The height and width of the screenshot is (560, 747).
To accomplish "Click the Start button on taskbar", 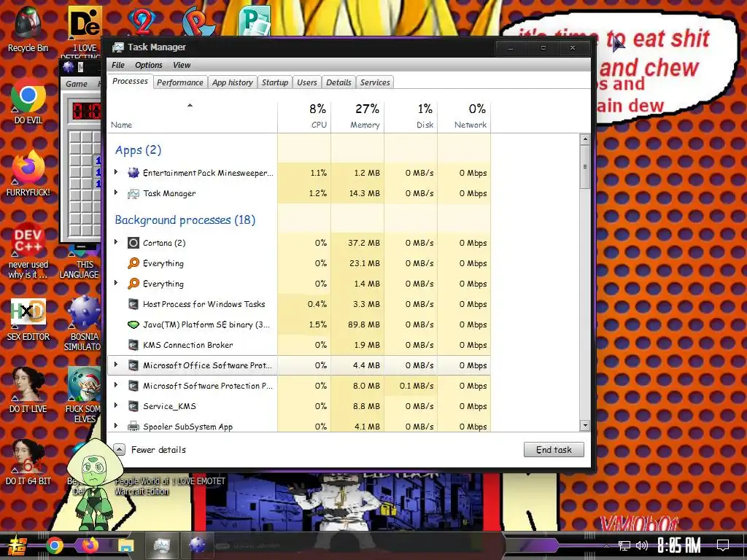I will (17, 545).
